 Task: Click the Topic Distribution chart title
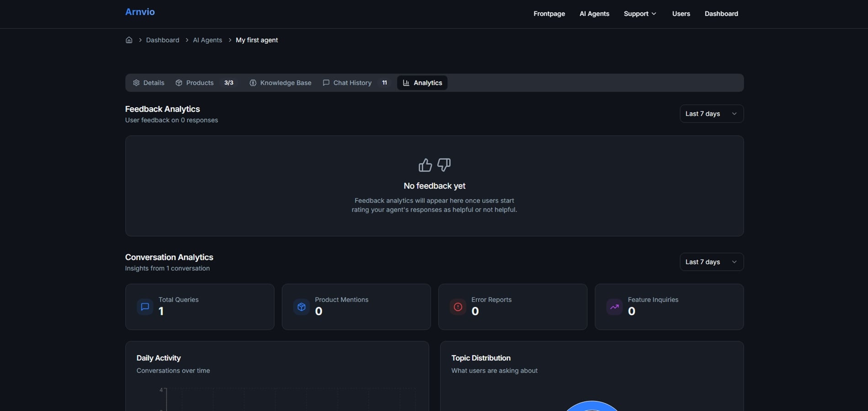[481, 358]
